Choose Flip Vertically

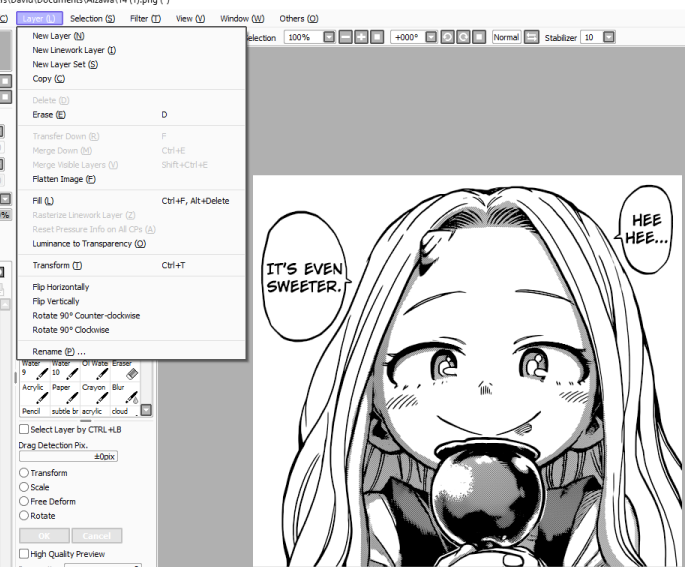point(131,301)
